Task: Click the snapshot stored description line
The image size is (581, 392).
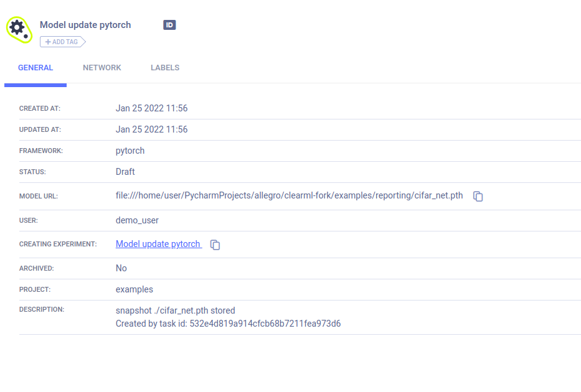Action: coord(176,310)
